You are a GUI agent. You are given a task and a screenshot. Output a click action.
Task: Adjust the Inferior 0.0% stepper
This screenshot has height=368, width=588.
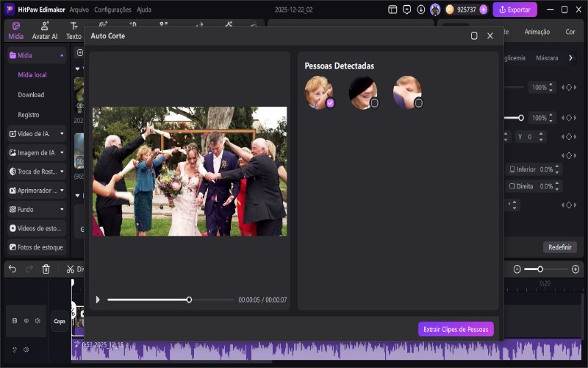(x=557, y=169)
